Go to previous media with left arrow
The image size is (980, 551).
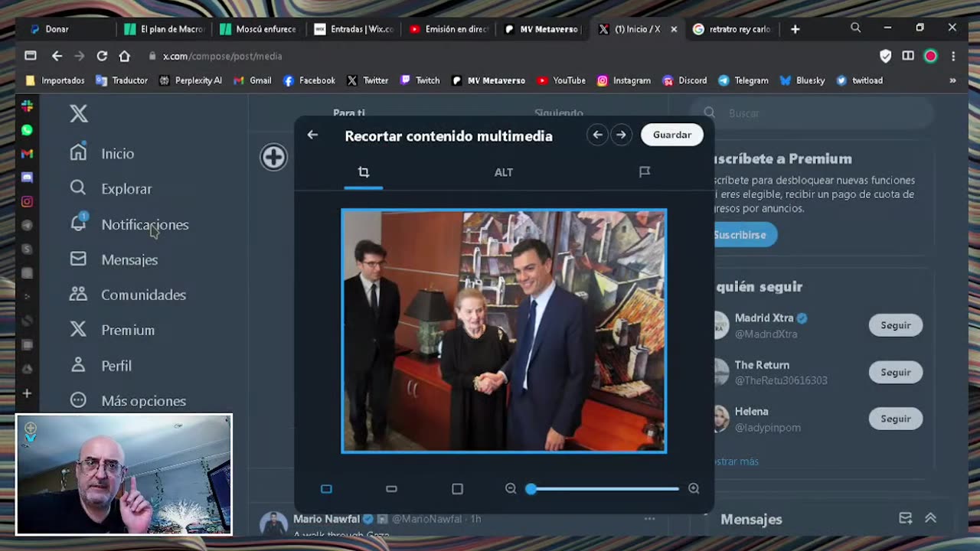[x=598, y=135]
